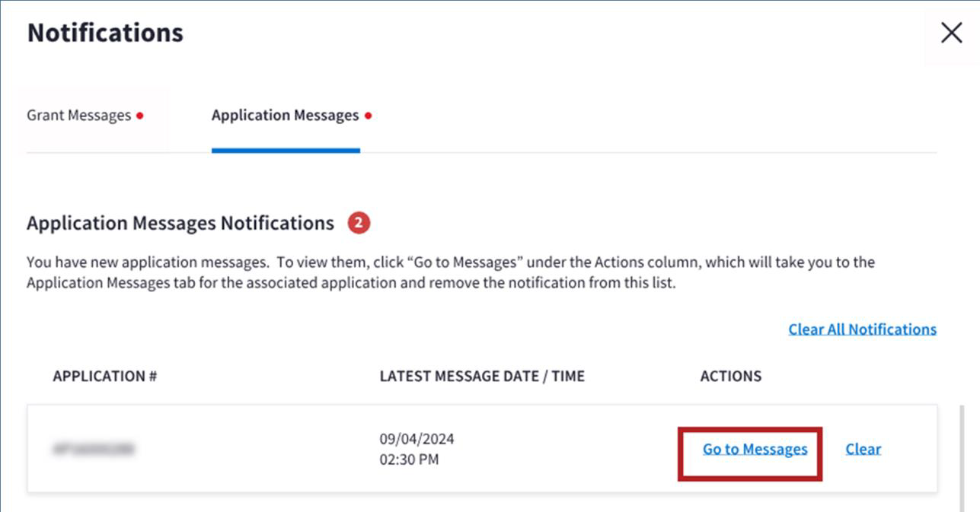Click the empty middle of the notification row

tap(251, 449)
